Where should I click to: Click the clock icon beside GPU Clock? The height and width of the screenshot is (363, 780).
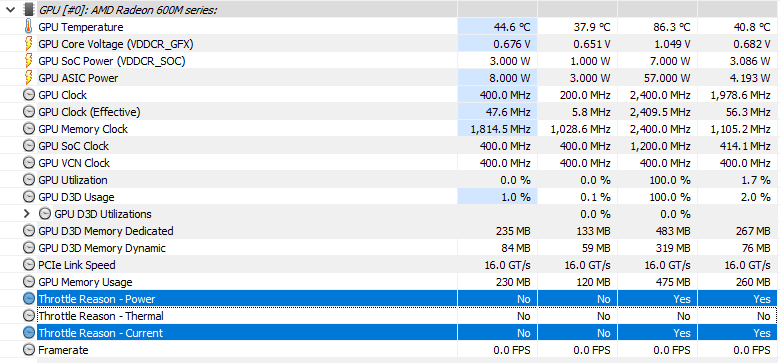29,95
